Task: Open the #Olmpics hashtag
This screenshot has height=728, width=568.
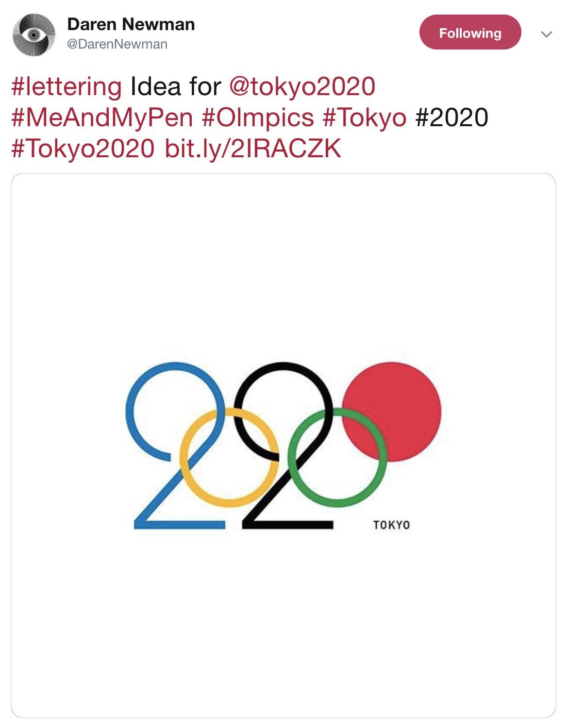Action: point(258,117)
